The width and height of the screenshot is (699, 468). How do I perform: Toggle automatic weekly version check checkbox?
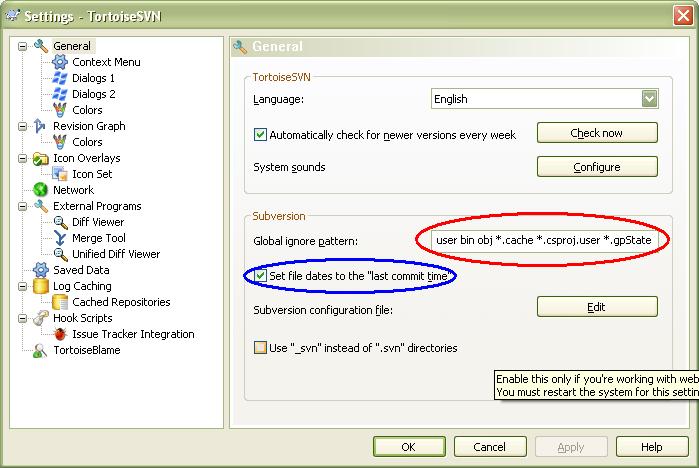tap(260, 135)
